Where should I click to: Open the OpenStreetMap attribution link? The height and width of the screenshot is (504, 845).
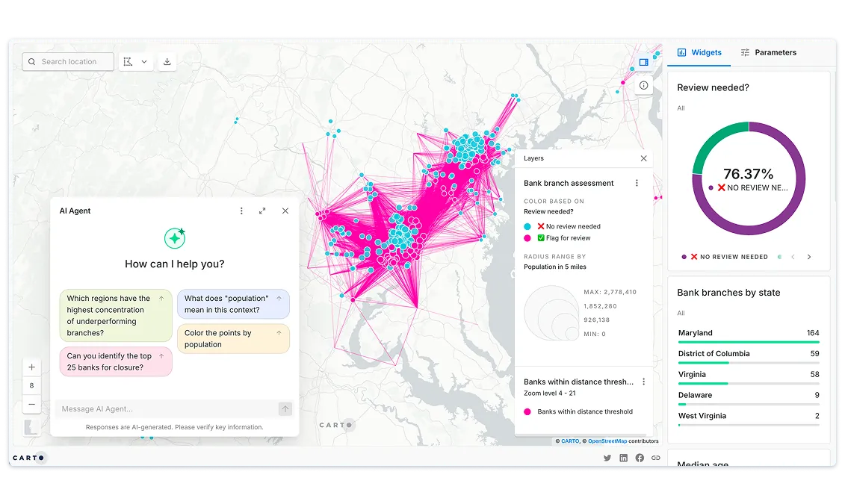607,441
